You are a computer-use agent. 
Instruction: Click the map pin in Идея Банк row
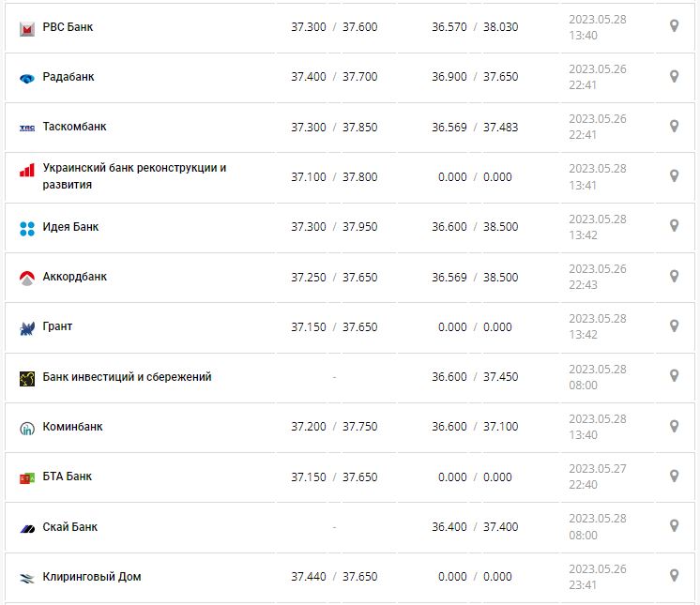674,226
